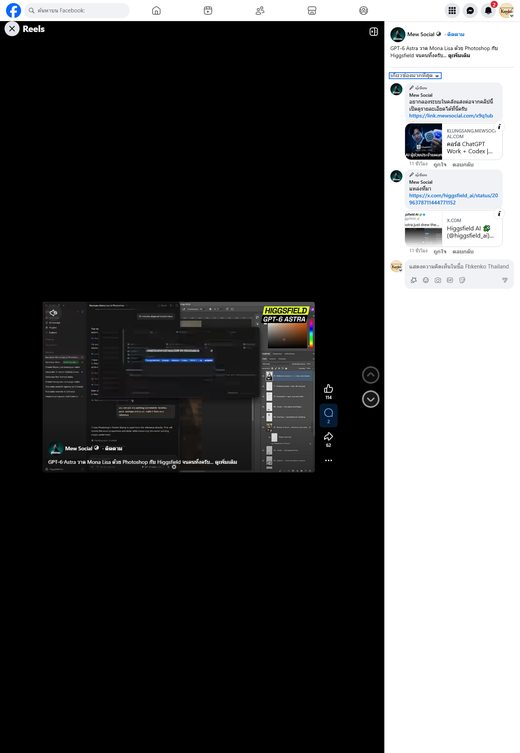Open reel more options ellipsis
Image resolution: width=520 pixels, height=753 pixels.
pos(328,460)
